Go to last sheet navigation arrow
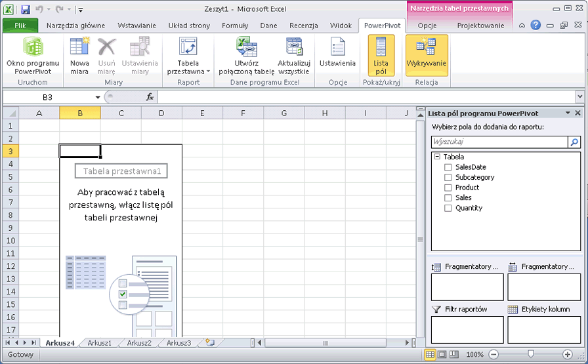This screenshot has height=364, width=588. pos(33,342)
